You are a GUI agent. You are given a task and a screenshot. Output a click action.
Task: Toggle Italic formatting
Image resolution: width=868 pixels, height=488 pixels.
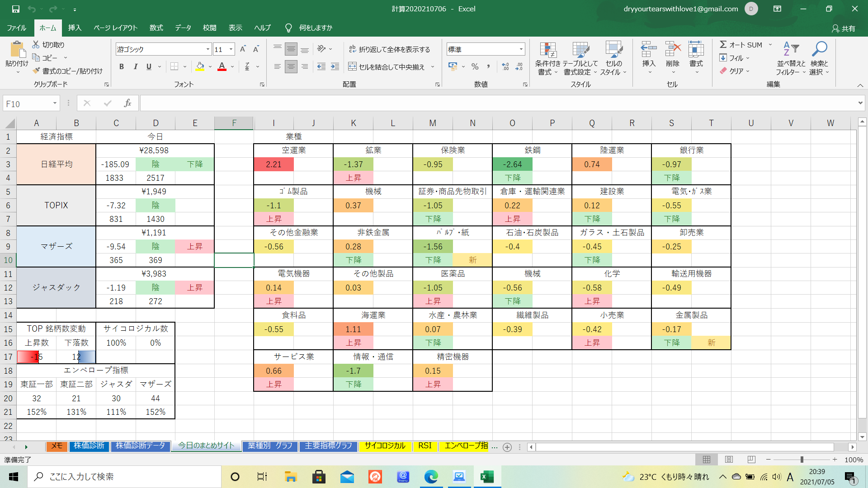135,67
